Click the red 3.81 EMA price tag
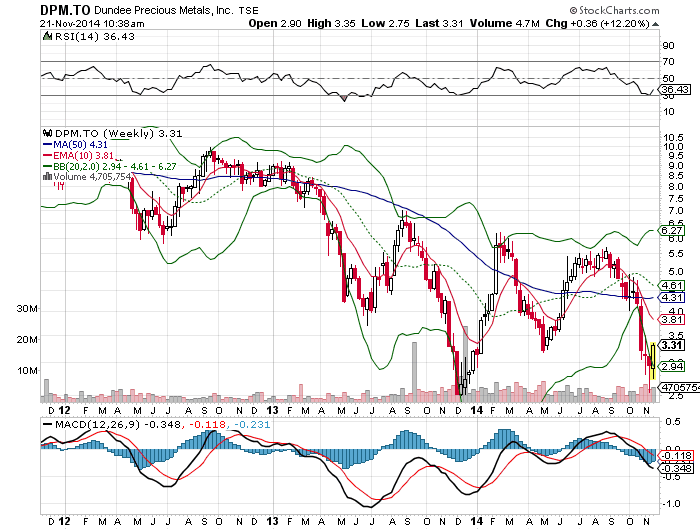This screenshot has width=700, height=530. tap(672, 320)
